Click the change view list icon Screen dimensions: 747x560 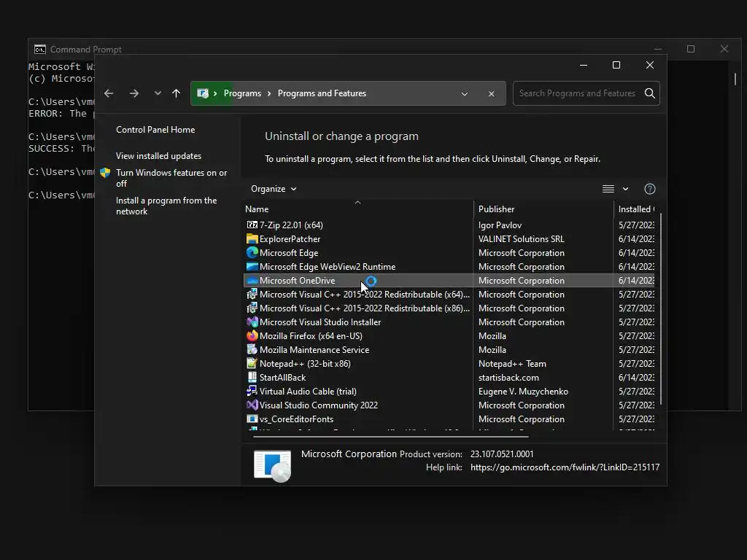[x=608, y=189]
